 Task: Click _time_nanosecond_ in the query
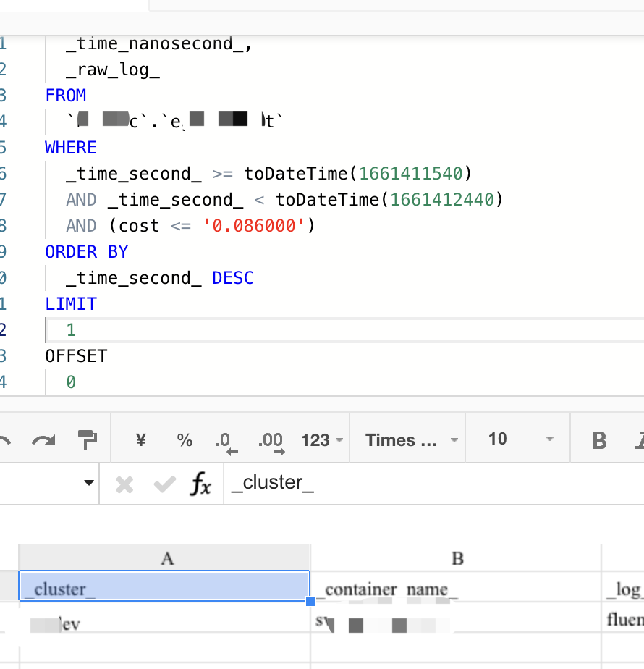coord(155,43)
